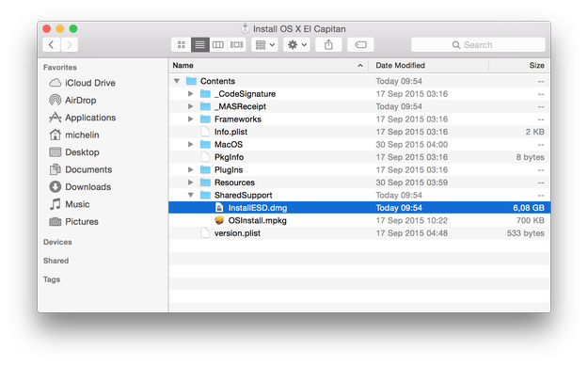Click the _CodeSignature folder icon
Viewport: 588px width, 366px height.
[205, 94]
